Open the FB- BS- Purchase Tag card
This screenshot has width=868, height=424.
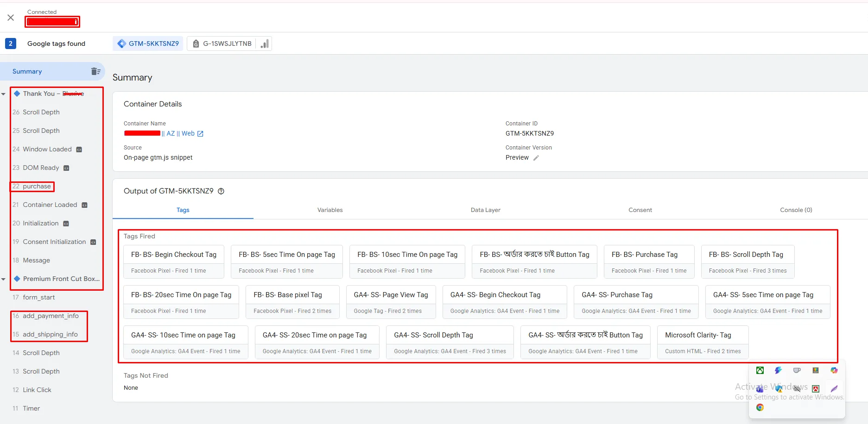click(649, 262)
